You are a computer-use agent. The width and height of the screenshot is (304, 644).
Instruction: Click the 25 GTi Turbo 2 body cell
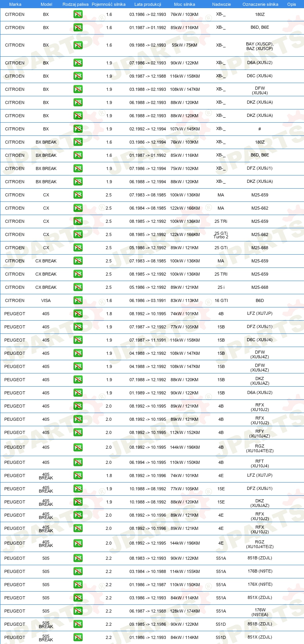tap(221, 235)
